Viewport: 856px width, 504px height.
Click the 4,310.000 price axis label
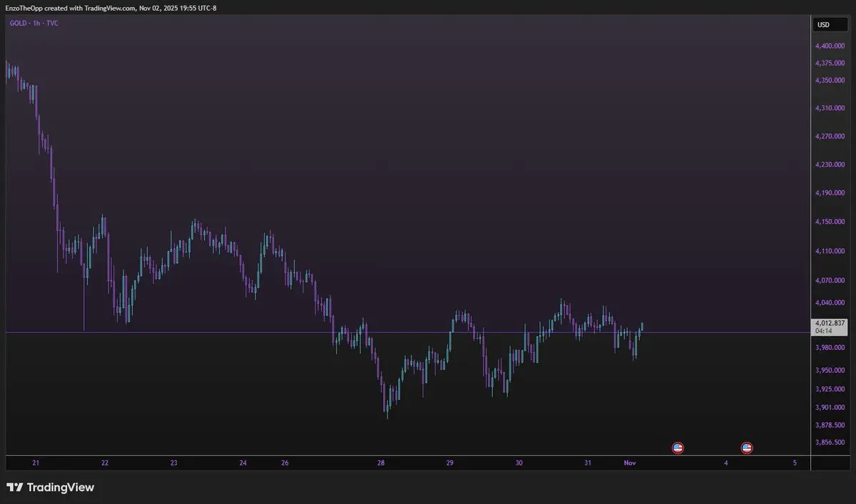(829, 108)
